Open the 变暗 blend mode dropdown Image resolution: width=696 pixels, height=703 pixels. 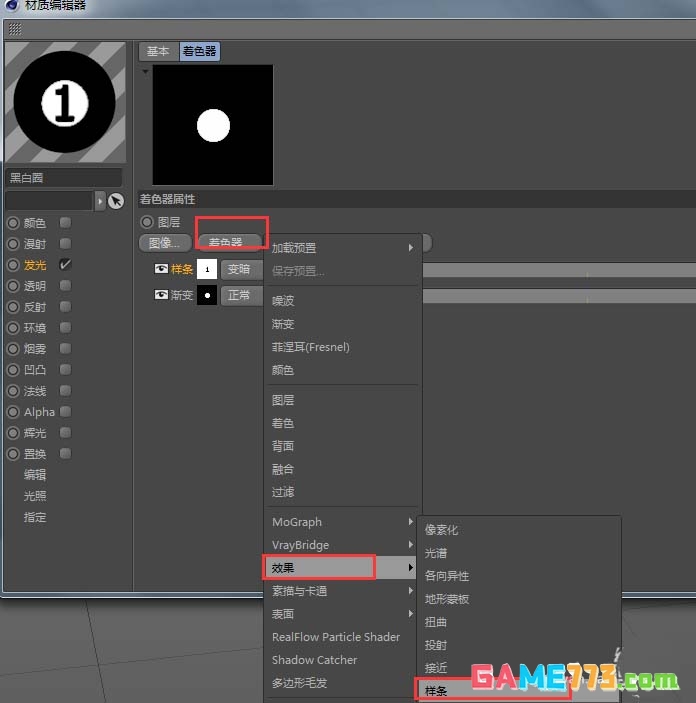point(242,269)
